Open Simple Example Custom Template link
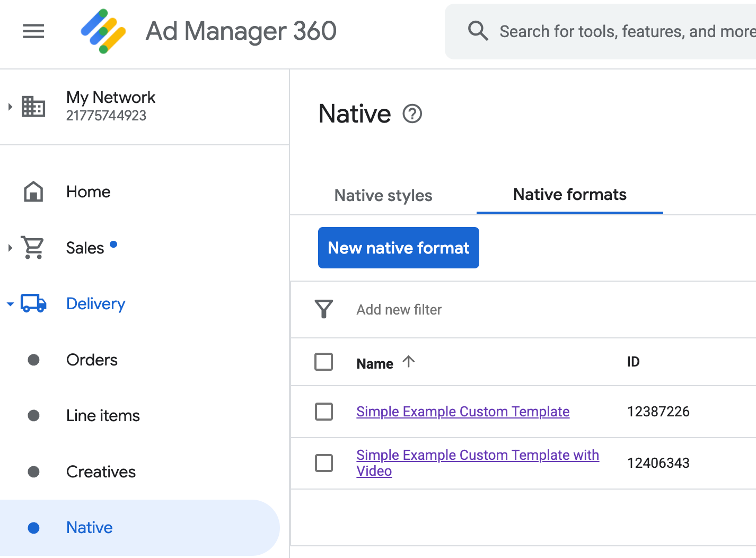The height and width of the screenshot is (558, 756). [x=462, y=412]
